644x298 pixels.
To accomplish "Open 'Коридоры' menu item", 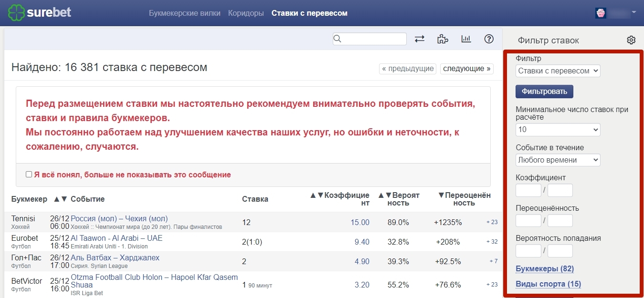I will click(x=246, y=13).
